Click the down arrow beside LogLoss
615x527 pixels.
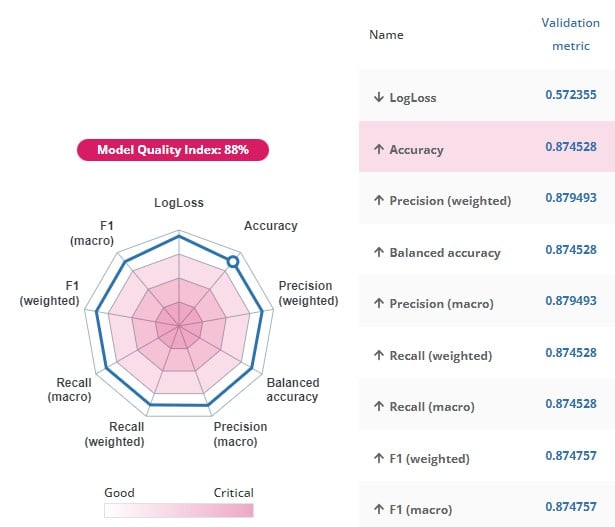tap(378, 98)
